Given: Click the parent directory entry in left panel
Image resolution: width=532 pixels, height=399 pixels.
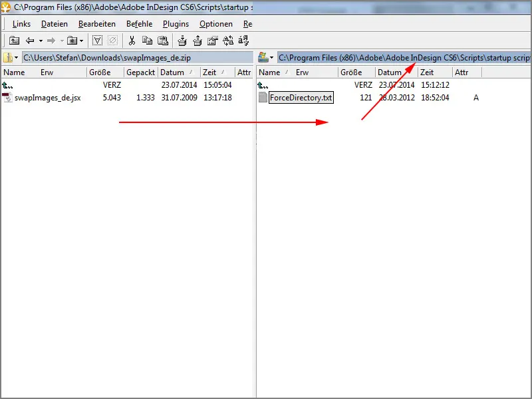Looking at the screenshot, I should click(x=7, y=85).
